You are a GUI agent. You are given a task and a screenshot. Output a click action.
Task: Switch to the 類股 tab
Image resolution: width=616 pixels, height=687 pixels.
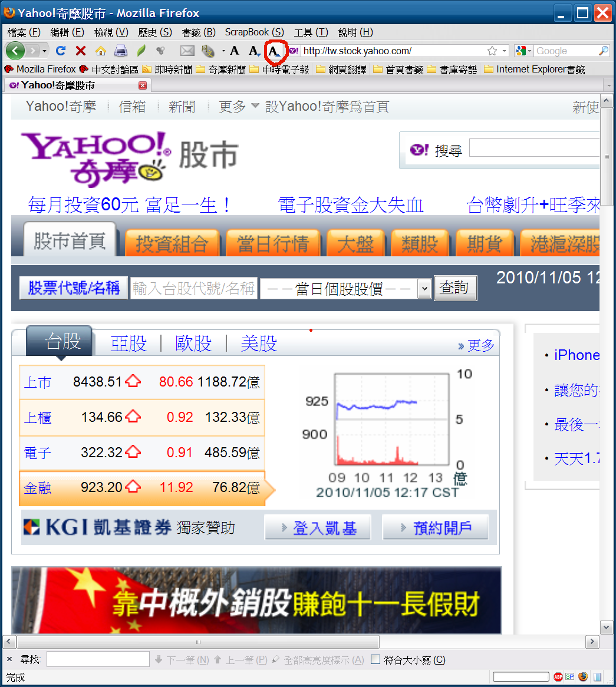click(x=420, y=243)
